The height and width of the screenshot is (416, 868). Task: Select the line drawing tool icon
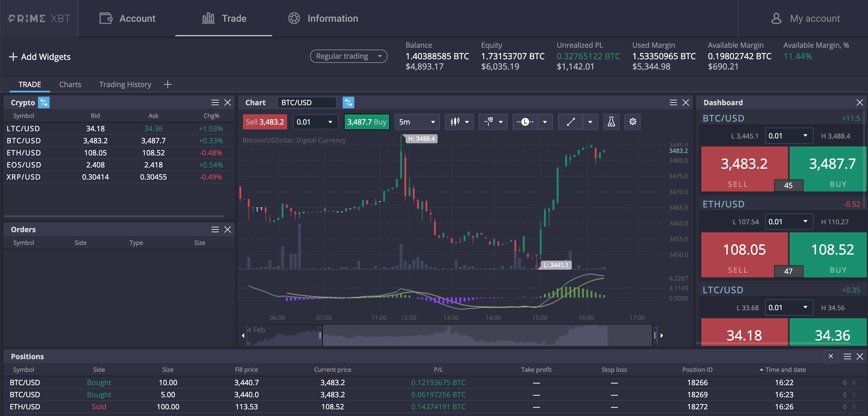[x=571, y=122]
